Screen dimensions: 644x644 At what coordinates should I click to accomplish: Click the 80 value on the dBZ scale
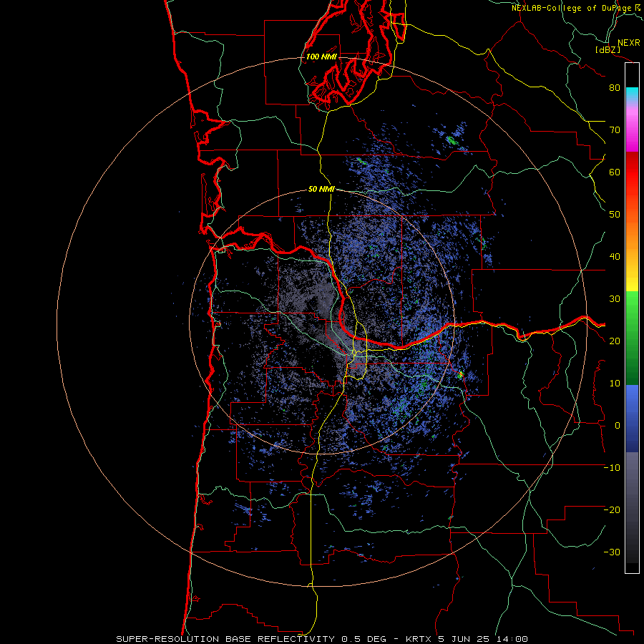pos(615,88)
